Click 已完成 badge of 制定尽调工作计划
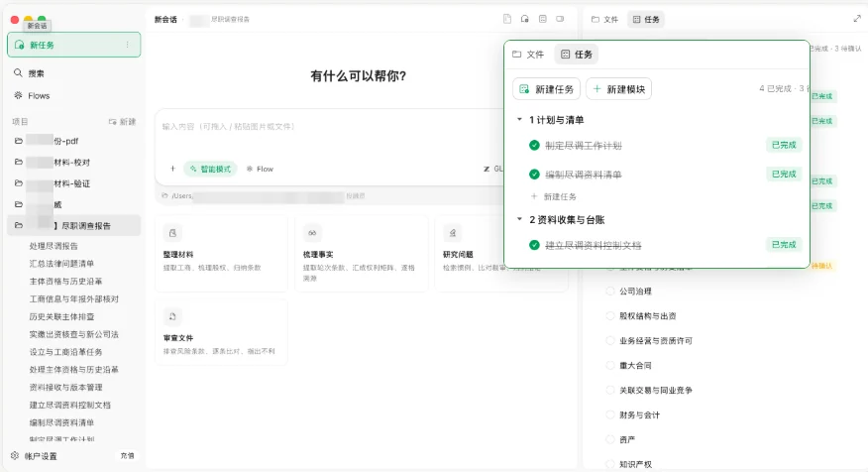 coord(784,145)
